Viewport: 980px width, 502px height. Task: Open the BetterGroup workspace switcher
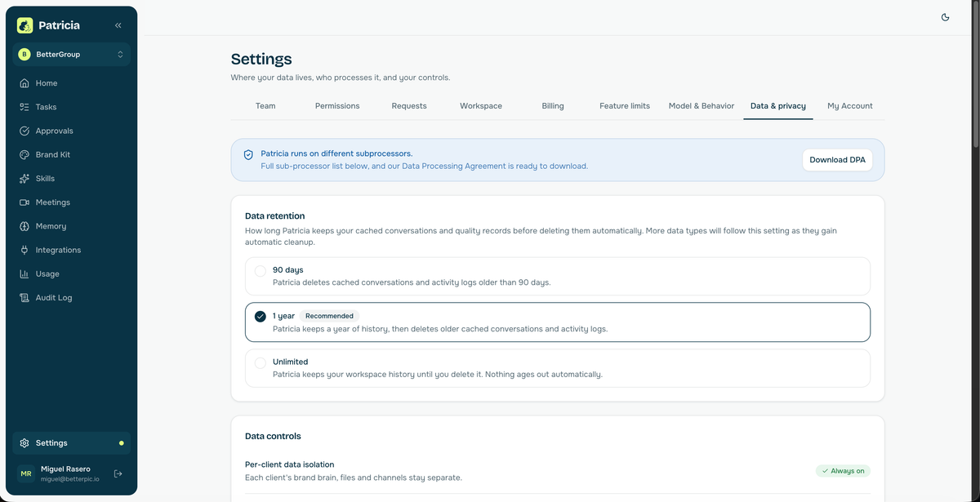click(x=71, y=55)
